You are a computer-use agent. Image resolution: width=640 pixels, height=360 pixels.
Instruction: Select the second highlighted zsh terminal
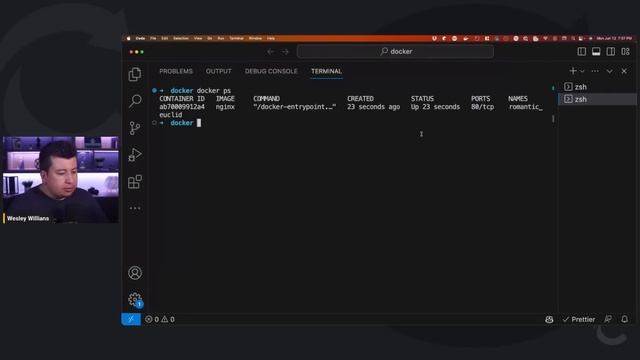coord(597,99)
